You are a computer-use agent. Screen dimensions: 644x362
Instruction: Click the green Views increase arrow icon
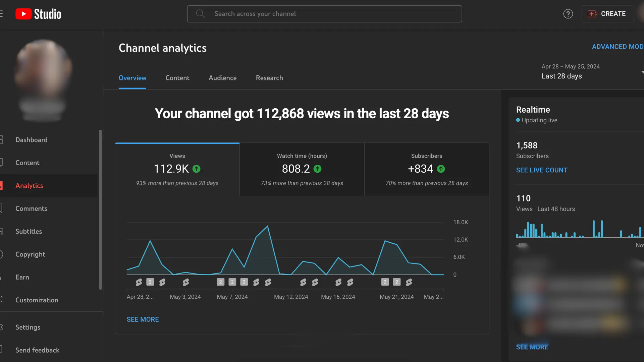(197, 169)
